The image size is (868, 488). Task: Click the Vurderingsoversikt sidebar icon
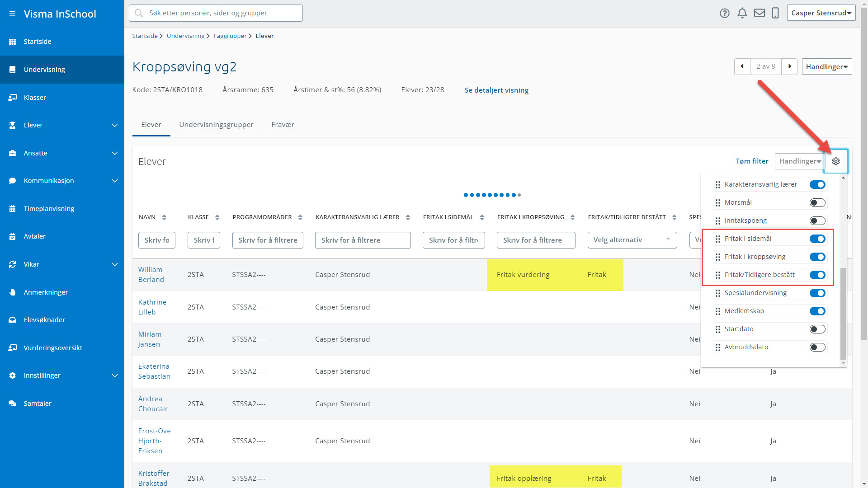[x=12, y=348]
